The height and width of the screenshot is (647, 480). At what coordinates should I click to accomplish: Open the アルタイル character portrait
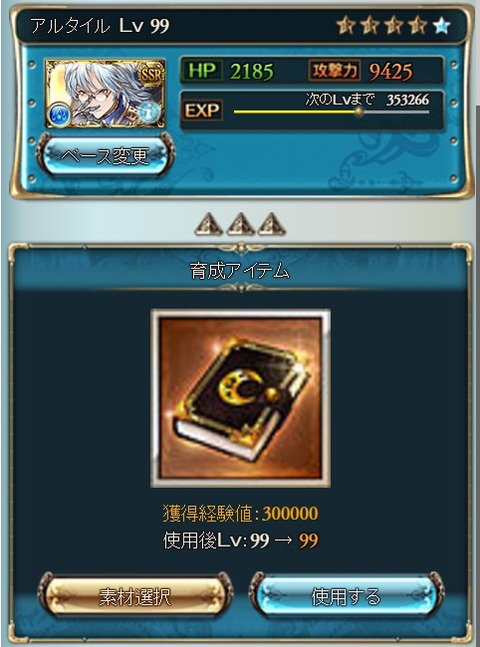pos(105,94)
